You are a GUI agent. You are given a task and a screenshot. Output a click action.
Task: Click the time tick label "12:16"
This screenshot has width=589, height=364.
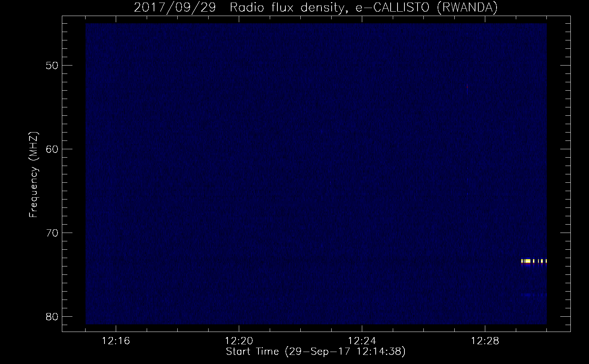(116, 341)
